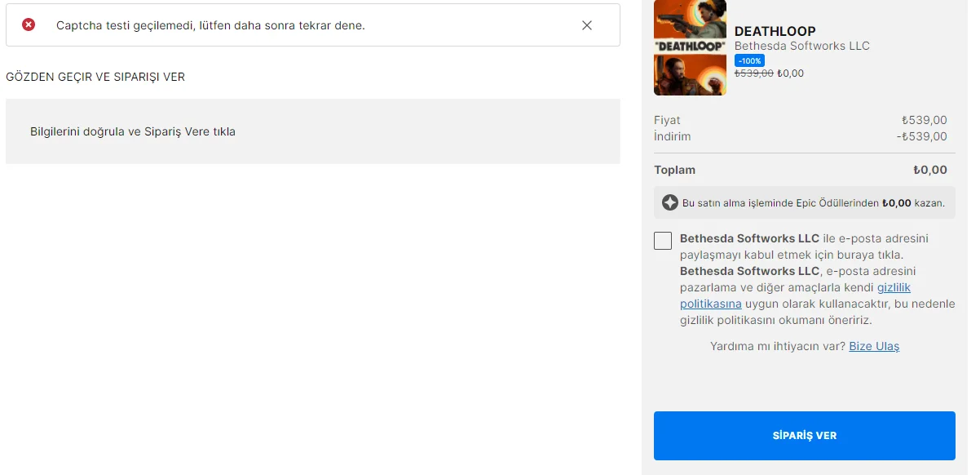Screen dimensions: 980x475
Task: Click the Toplam label
Action: coord(675,170)
